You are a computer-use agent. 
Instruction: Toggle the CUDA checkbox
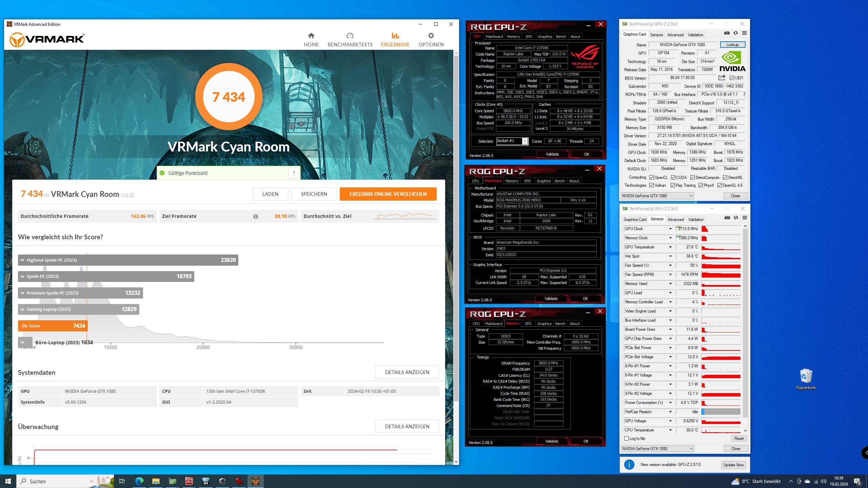pyautogui.click(x=673, y=178)
